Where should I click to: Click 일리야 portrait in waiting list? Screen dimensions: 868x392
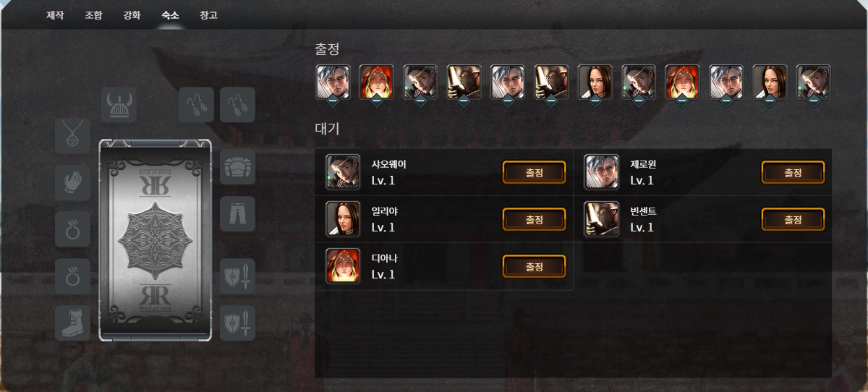(343, 219)
